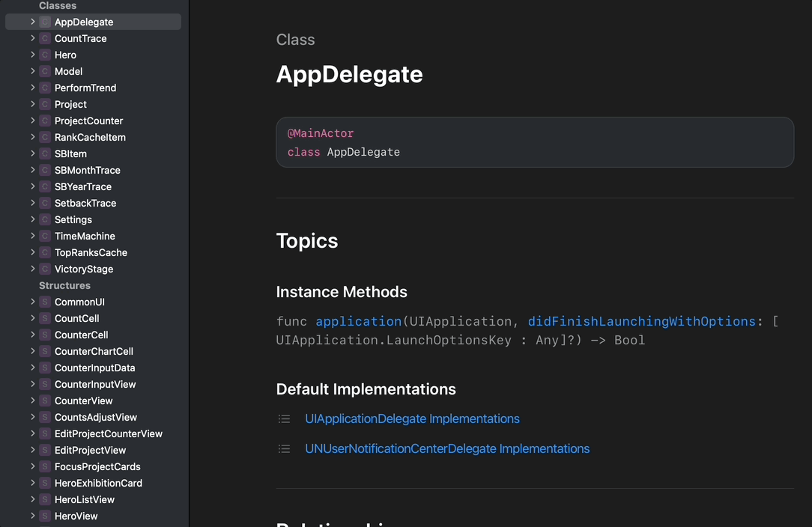Viewport: 812px width, 527px height.
Task: Open the application method link
Action: [358, 321]
